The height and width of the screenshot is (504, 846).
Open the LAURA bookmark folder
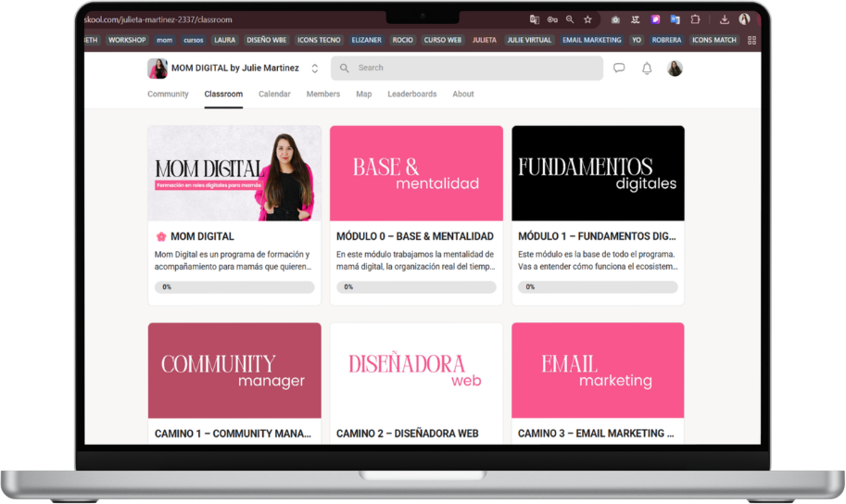[x=224, y=40]
